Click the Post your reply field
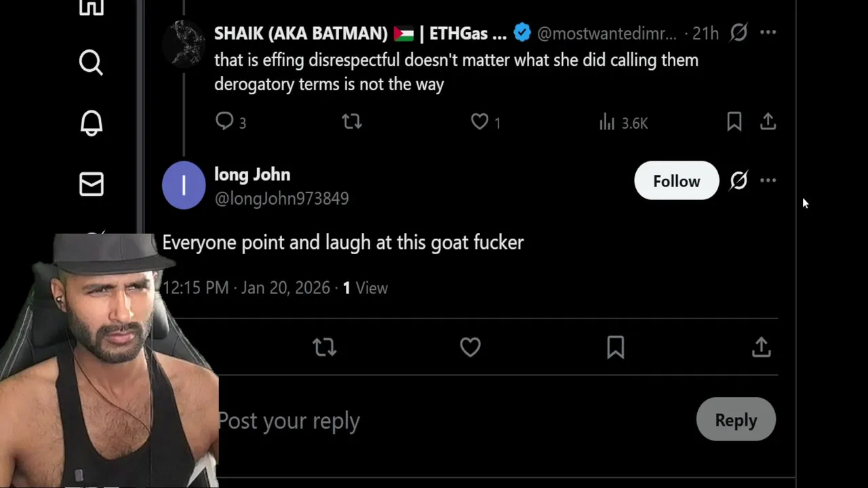 pyautogui.click(x=407, y=421)
